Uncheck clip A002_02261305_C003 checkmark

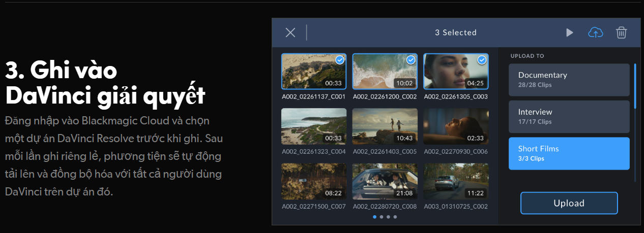(x=482, y=60)
